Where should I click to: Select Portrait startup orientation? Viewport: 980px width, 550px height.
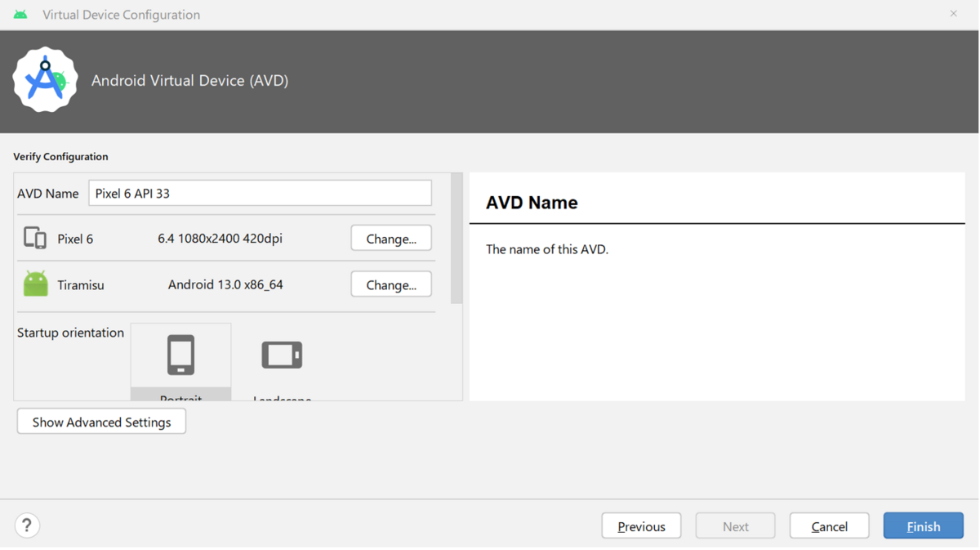(180, 361)
